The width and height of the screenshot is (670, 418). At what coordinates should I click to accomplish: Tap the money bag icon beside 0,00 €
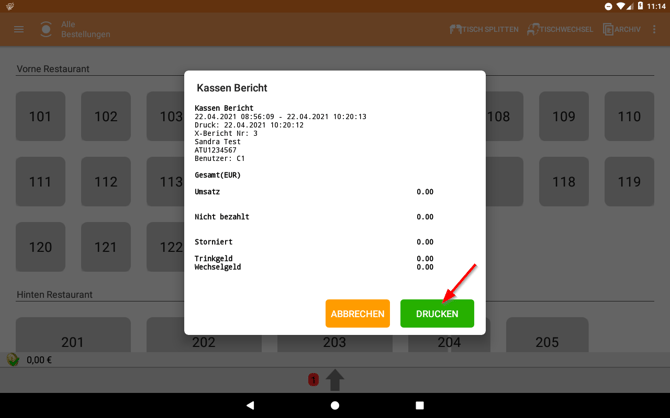coord(13,360)
